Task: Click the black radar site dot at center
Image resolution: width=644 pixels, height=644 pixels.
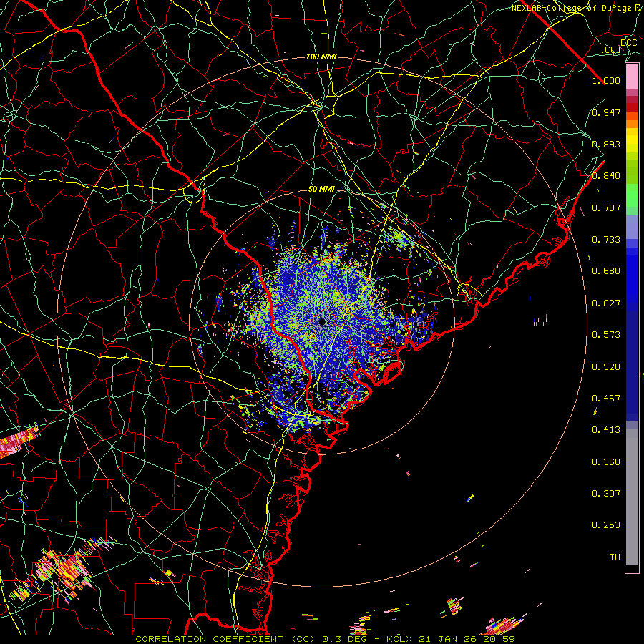Action: [x=323, y=321]
